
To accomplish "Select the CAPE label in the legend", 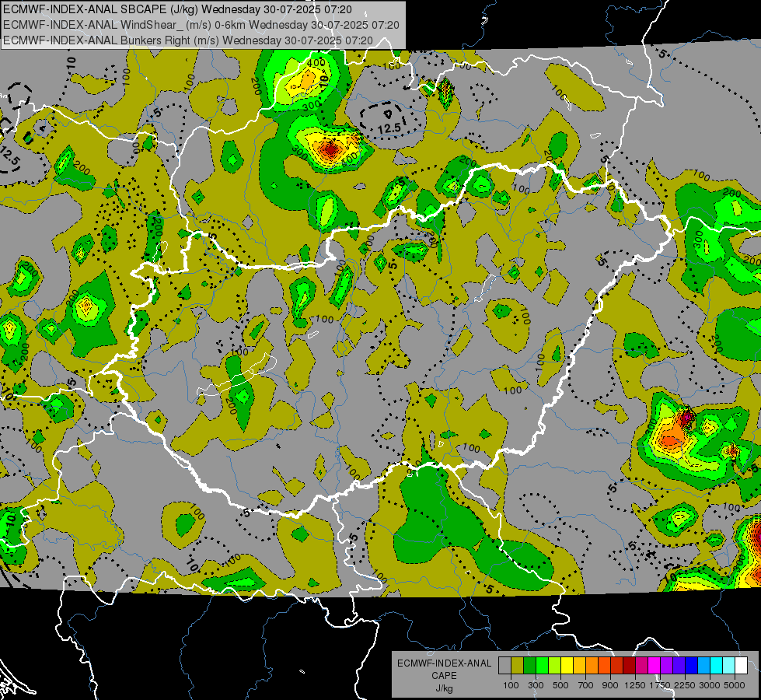I will 444,676.
